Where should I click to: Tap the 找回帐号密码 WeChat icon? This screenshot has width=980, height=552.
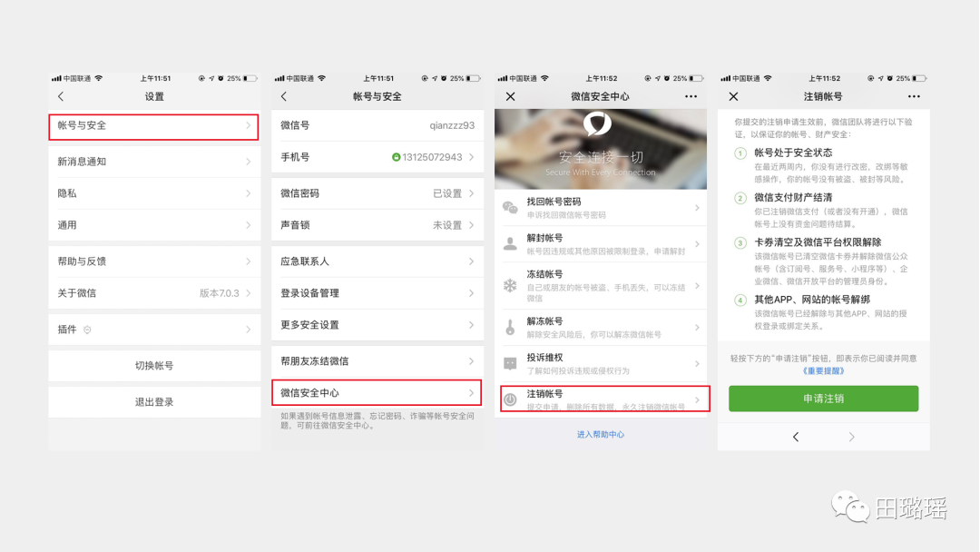(511, 208)
